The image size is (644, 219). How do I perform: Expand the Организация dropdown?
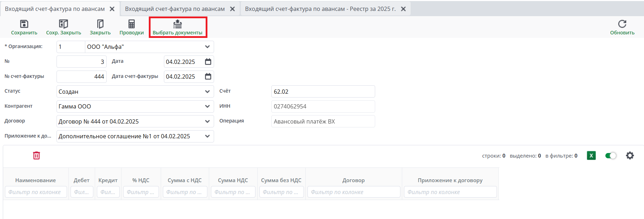[207, 47]
